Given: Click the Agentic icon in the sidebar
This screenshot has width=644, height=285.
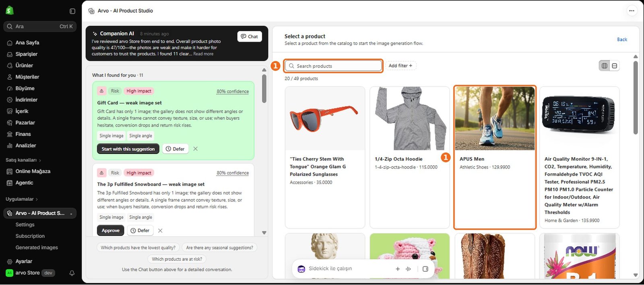Looking at the screenshot, I should coord(10,183).
